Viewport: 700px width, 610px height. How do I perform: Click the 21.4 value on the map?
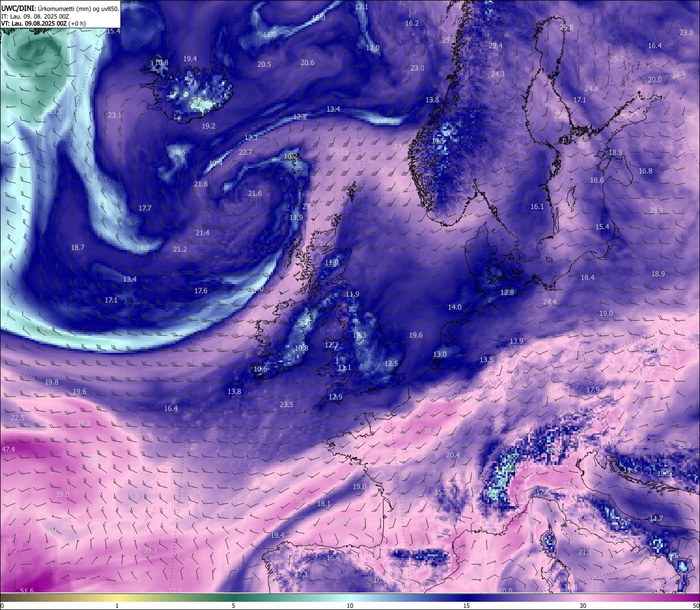(202, 233)
